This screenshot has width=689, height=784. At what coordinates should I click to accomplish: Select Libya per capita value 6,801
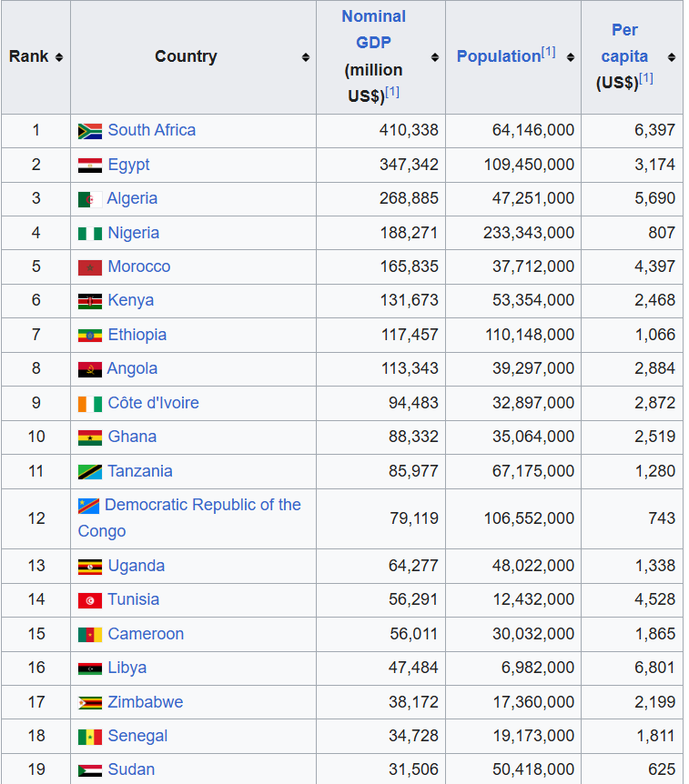click(654, 668)
